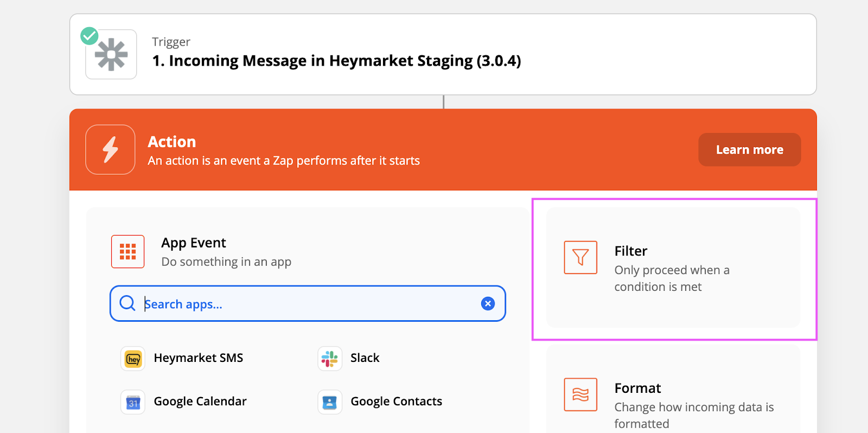Choose the Google Contacts app label

tap(397, 402)
